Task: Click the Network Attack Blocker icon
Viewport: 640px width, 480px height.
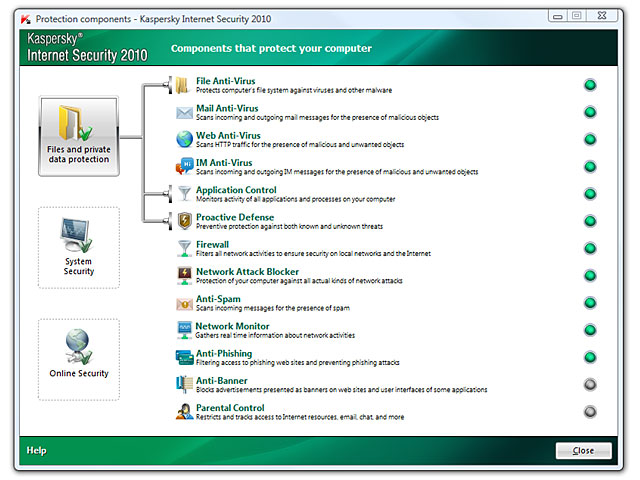Action: (184, 275)
